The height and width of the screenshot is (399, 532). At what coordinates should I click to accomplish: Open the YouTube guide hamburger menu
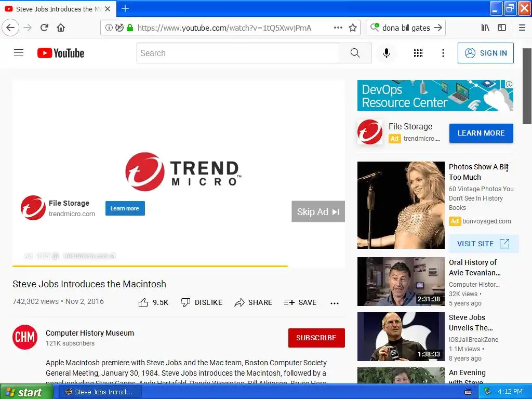coord(19,53)
